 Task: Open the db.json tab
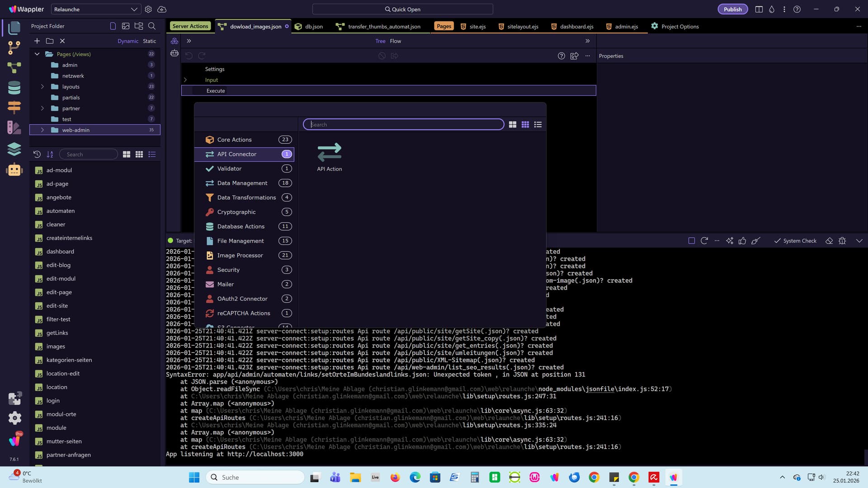coord(313,27)
